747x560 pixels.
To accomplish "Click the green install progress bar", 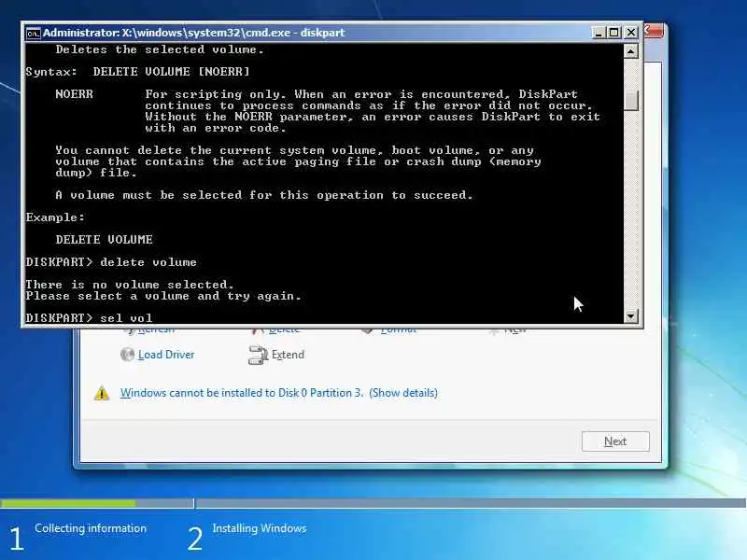I will (x=67, y=503).
